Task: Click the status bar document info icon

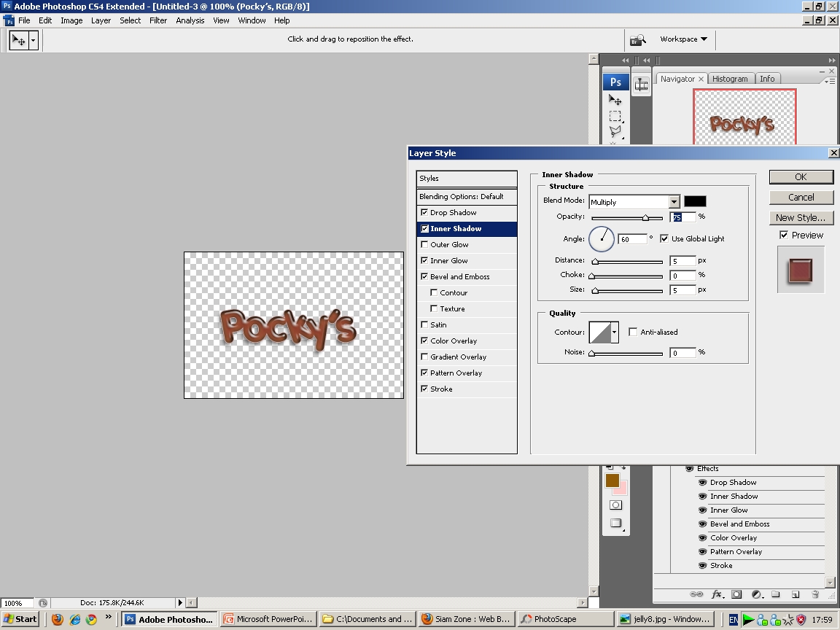Action: pos(43,603)
